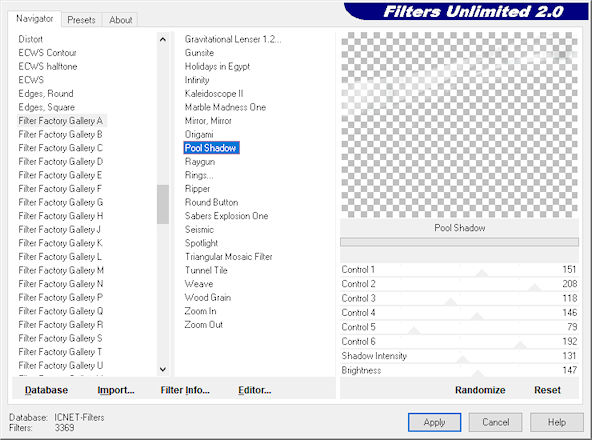Image resolution: width=592 pixels, height=440 pixels.
Task: Select the Distort category
Action: point(31,39)
